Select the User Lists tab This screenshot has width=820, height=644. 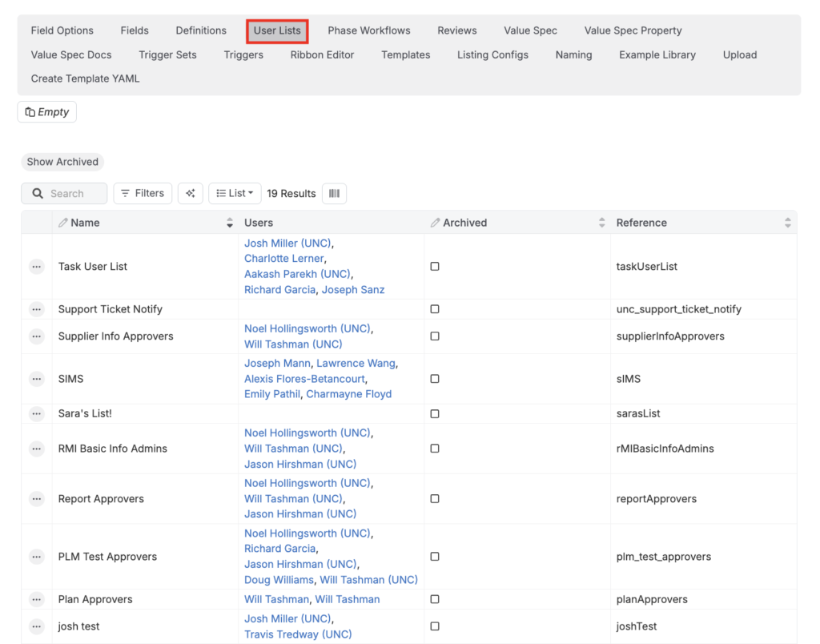(x=277, y=31)
